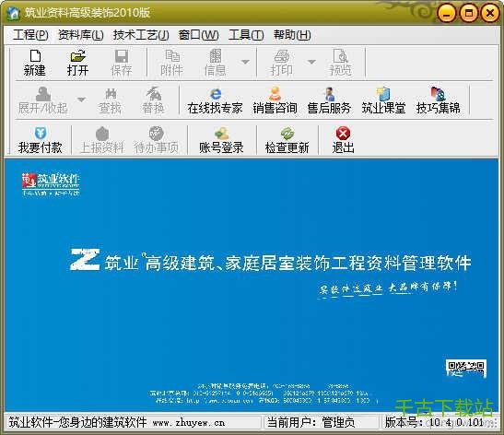
Task: Minimize the window with the orange button
Action: pos(447,13)
